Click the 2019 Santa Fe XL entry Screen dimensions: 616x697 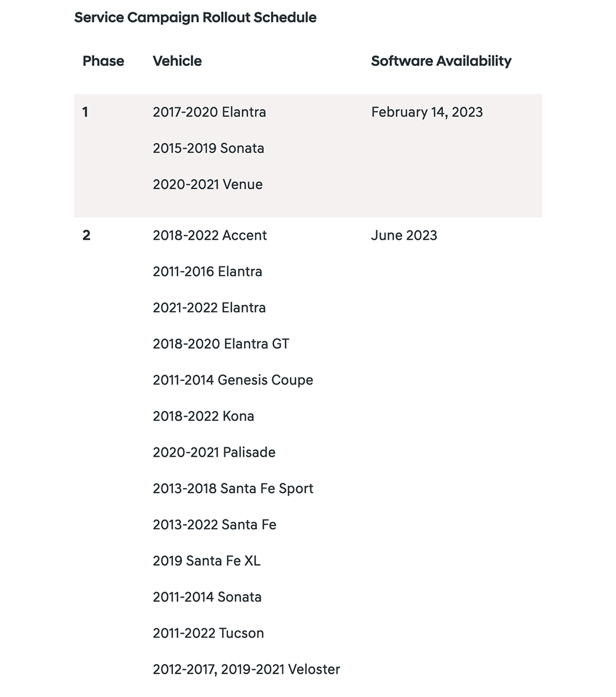pos(206,561)
